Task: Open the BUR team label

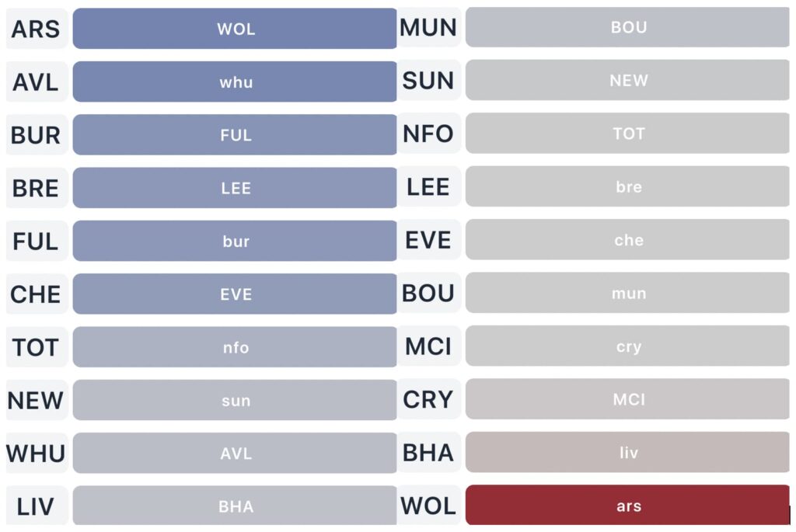Action: tap(36, 135)
